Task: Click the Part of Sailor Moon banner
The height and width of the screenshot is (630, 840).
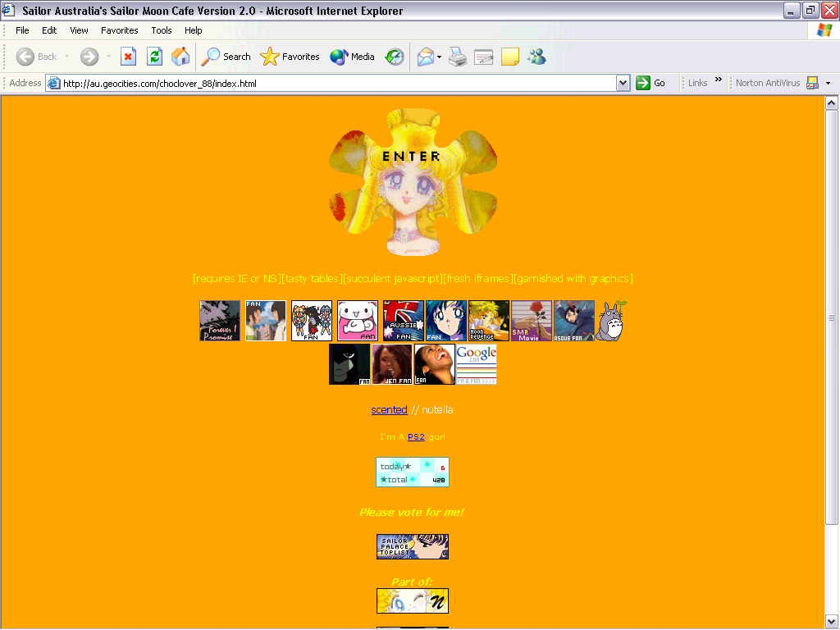Action: pyautogui.click(x=413, y=600)
